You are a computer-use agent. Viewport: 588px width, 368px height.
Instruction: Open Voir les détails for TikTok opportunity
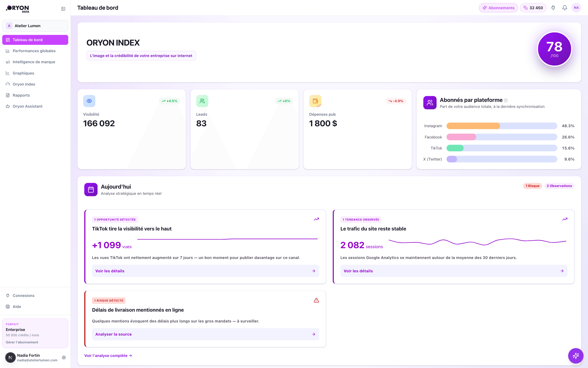click(205, 271)
